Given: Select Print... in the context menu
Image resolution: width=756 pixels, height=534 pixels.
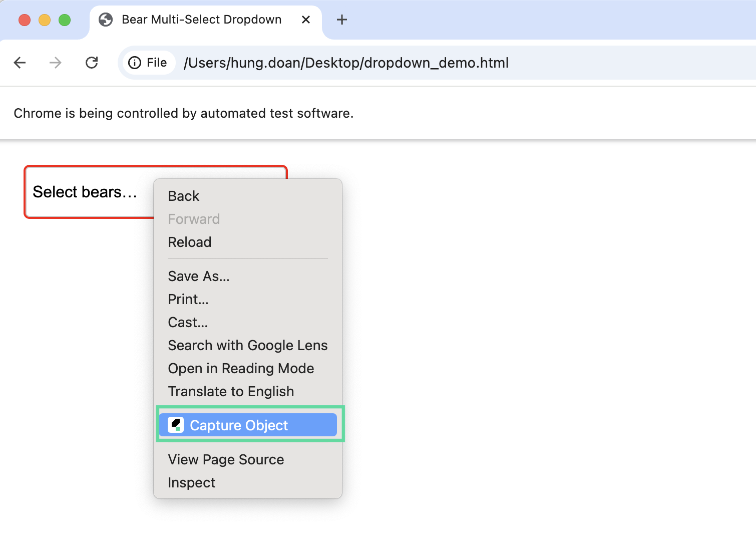Looking at the screenshot, I should 188,299.
